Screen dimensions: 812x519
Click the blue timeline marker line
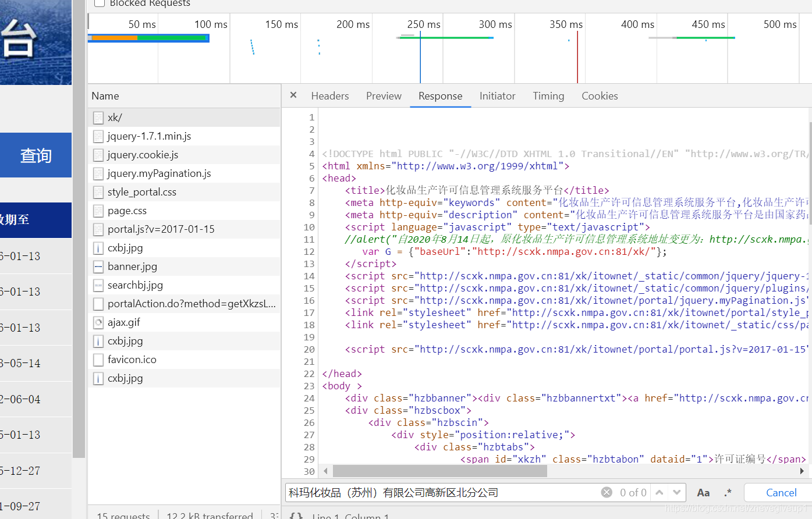pos(420,57)
